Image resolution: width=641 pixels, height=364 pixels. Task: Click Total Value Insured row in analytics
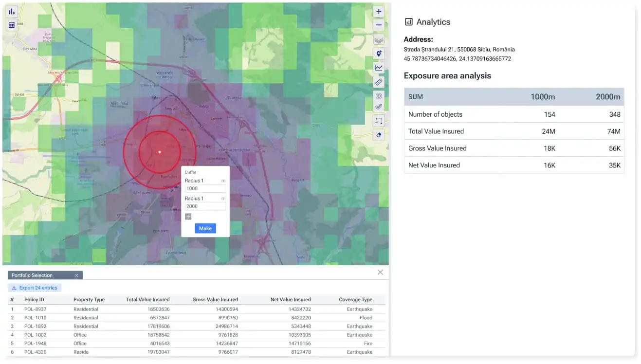pos(514,131)
